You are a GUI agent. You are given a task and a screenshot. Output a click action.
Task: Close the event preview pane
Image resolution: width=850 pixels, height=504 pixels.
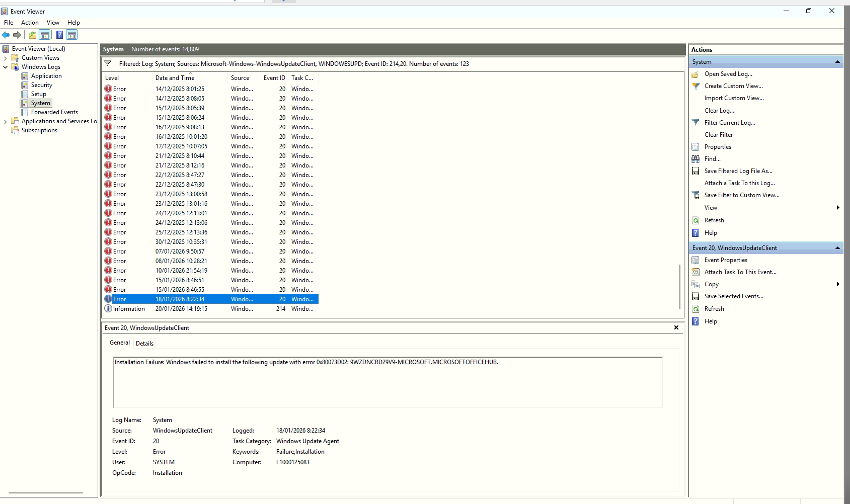(x=676, y=327)
